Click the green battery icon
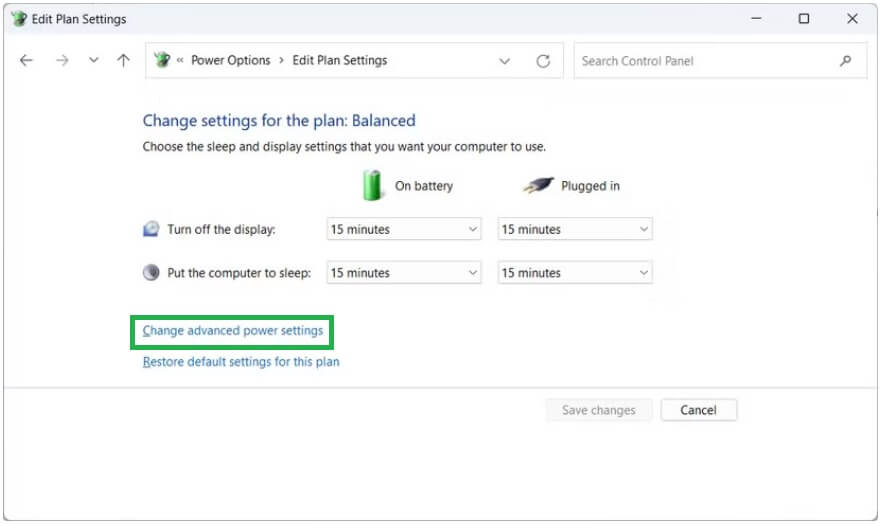882x524 pixels. coord(371,185)
